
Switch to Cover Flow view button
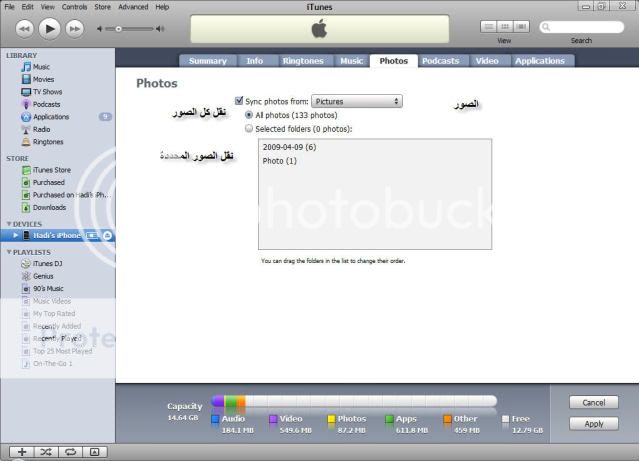point(521,27)
